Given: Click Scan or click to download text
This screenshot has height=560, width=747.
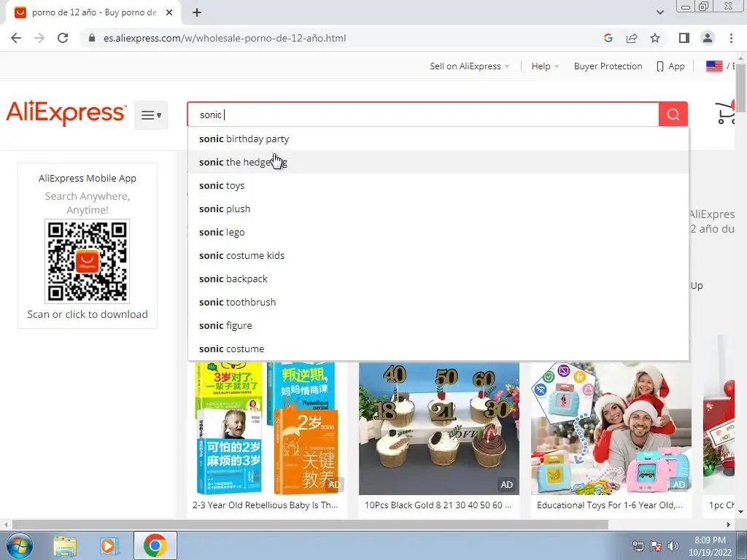Looking at the screenshot, I should 88,314.
